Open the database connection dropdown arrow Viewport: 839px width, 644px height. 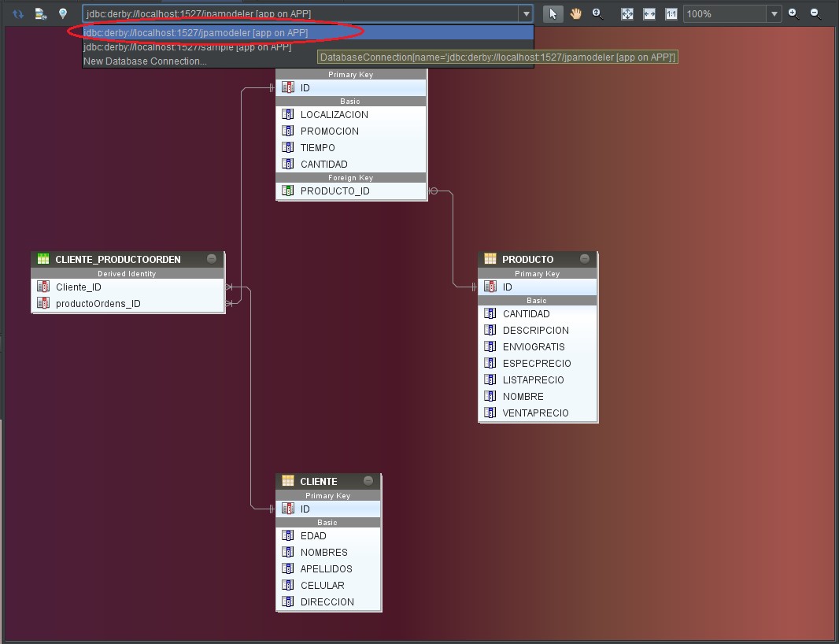pos(527,13)
